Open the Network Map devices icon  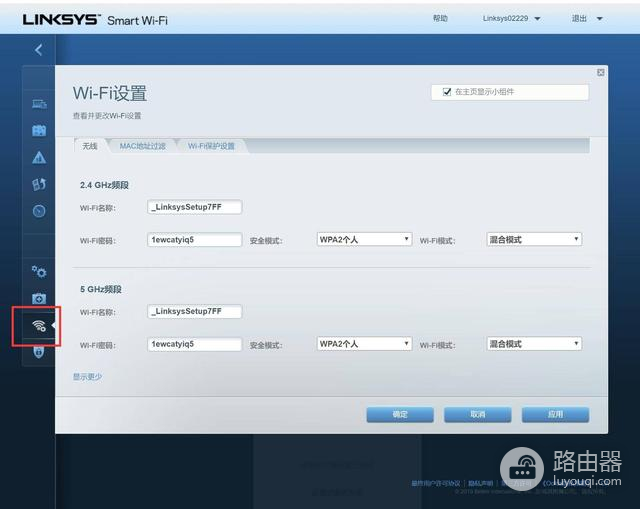[39, 104]
